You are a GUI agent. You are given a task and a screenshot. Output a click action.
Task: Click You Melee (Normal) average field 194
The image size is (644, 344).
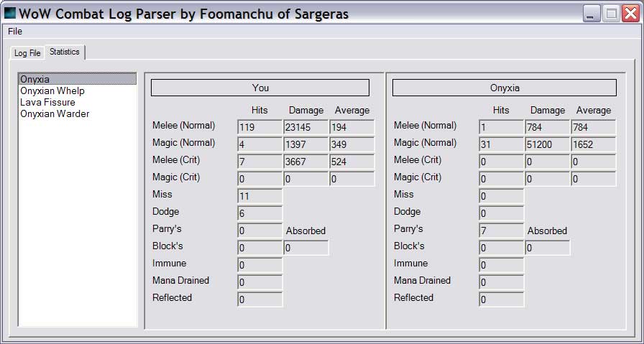point(352,127)
